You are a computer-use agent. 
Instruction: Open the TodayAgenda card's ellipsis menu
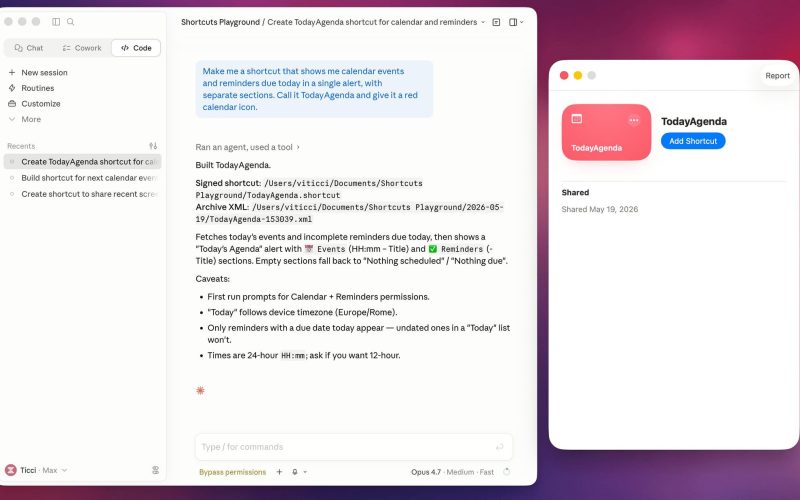tap(634, 120)
